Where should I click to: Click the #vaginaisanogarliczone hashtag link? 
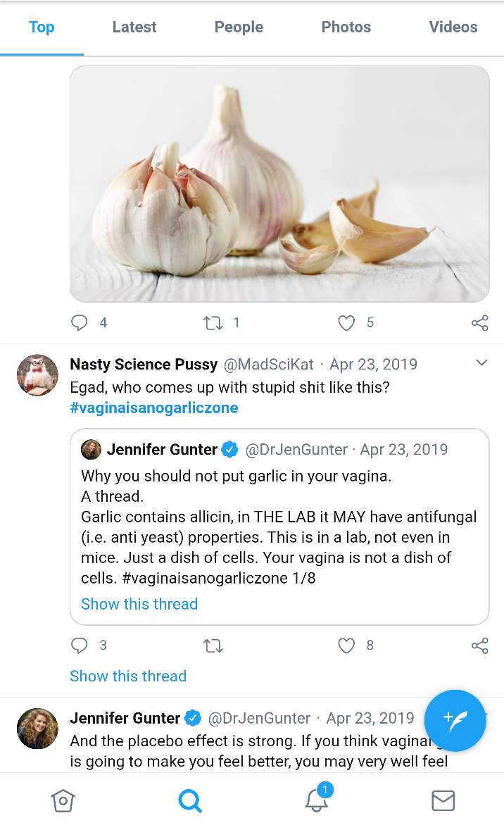pyautogui.click(x=154, y=408)
